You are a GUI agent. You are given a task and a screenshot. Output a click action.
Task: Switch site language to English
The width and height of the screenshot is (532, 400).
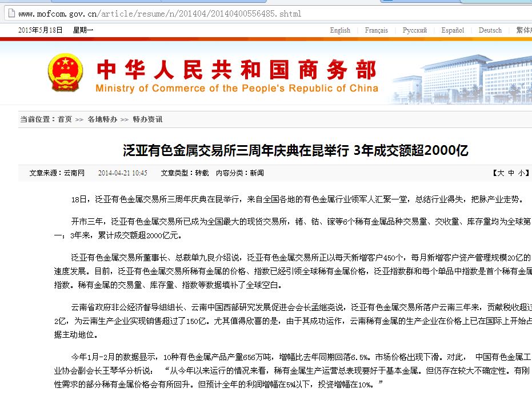coord(340,30)
